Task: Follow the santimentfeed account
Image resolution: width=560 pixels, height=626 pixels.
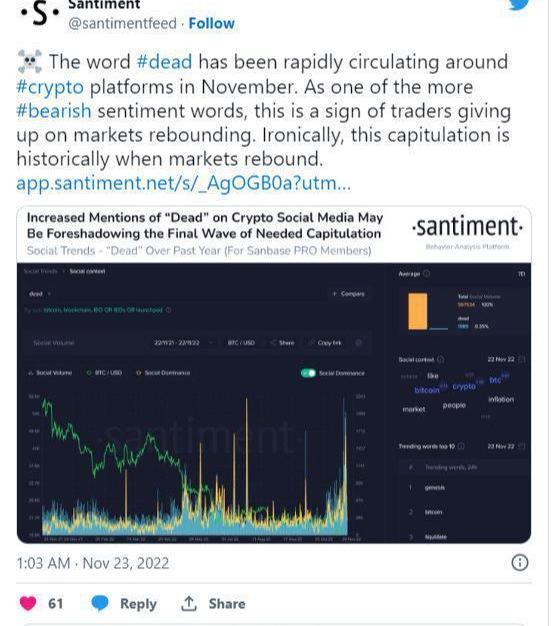Action: pyautogui.click(x=212, y=23)
